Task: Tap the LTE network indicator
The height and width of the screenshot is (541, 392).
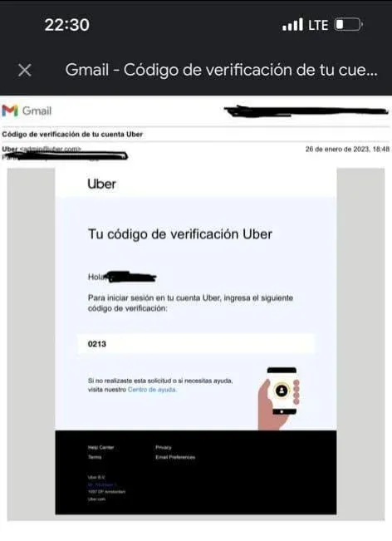Action: tap(318, 25)
